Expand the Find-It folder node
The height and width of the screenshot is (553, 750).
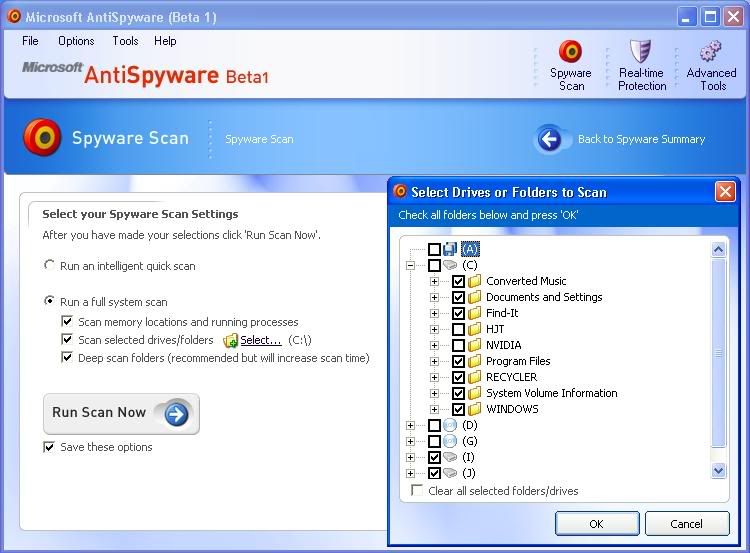[x=434, y=313]
